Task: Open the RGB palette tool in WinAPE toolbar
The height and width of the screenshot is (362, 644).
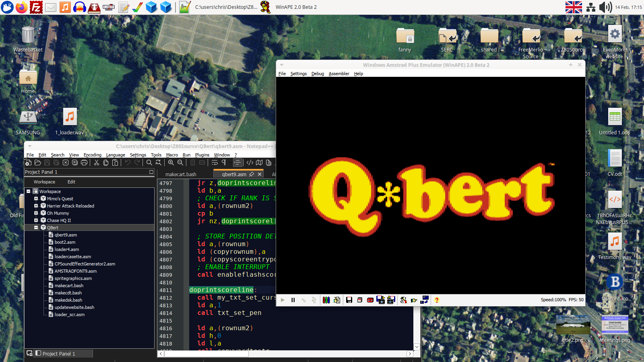Action: [x=326, y=300]
